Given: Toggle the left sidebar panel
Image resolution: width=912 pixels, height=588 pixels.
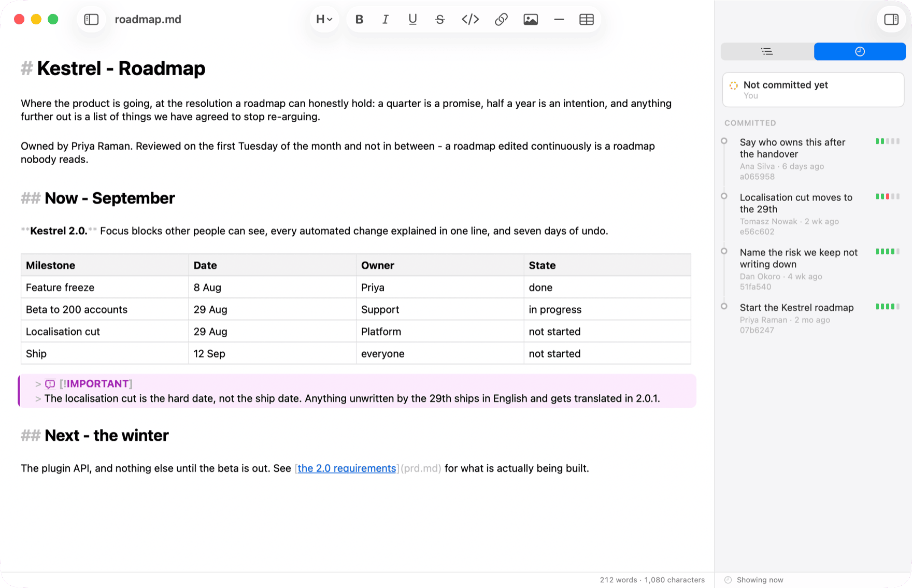Looking at the screenshot, I should point(91,20).
